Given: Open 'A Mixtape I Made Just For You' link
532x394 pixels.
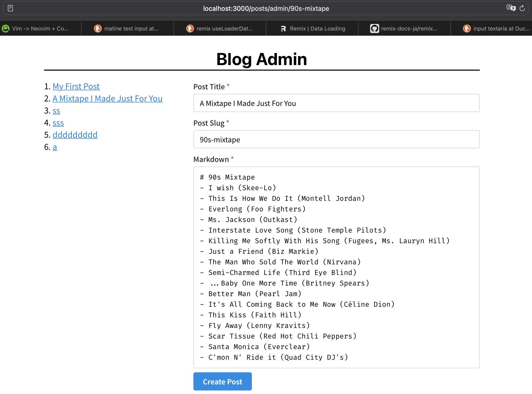Looking at the screenshot, I should (107, 99).
